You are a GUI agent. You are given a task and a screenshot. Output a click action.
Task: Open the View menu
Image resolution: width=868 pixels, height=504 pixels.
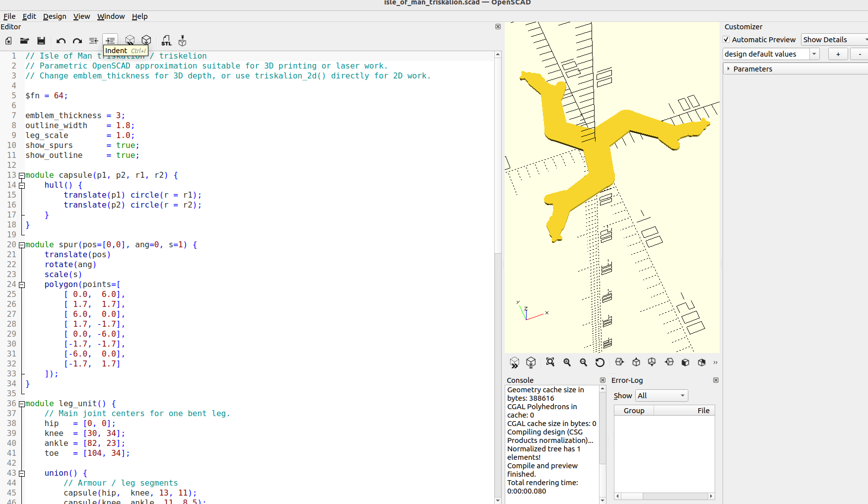(x=82, y=16)
